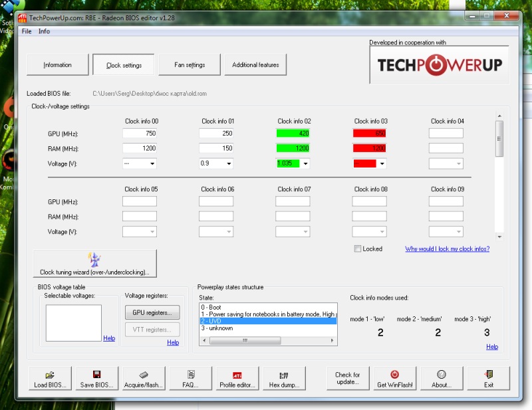532x410 pixels.
Task: Click the RBE application icon in title bar
Action: tap(22, 18)
